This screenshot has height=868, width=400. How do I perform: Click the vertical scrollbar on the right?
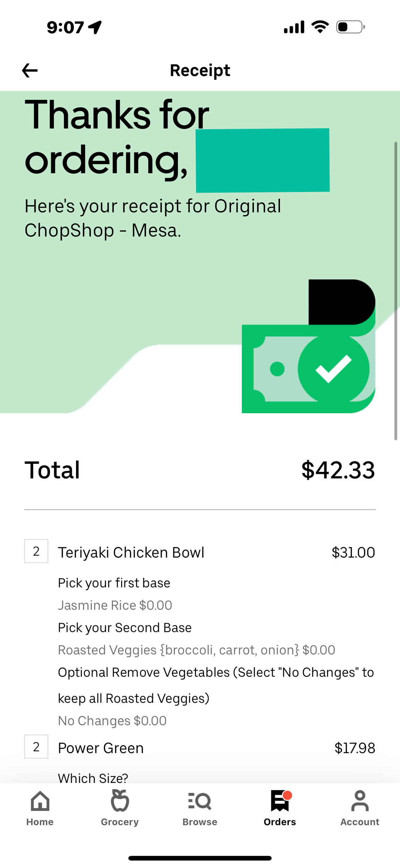click(x=395, y=291)
